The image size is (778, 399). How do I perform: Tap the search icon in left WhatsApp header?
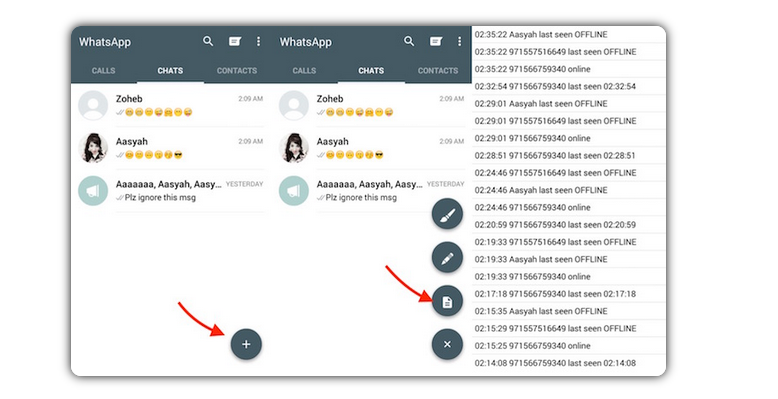click(x=208, y=41)
